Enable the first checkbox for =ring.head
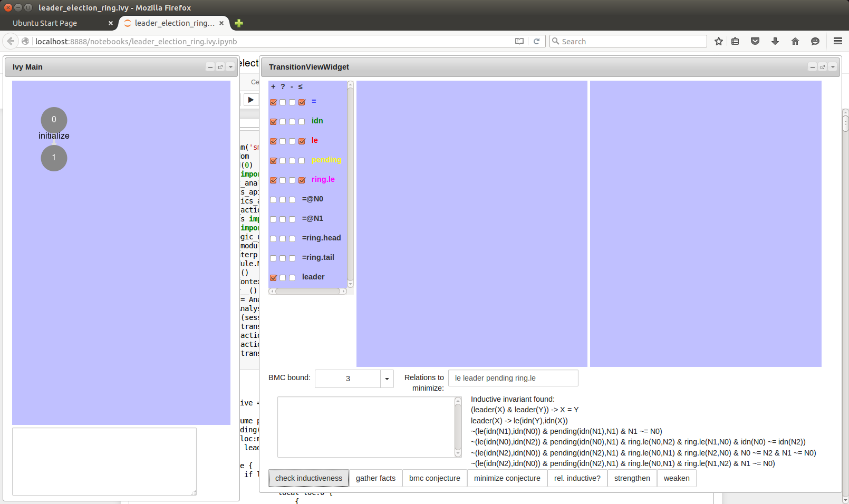Image resolution: width=849 pixels, height=504 pixels. click(x=273, y=239)
